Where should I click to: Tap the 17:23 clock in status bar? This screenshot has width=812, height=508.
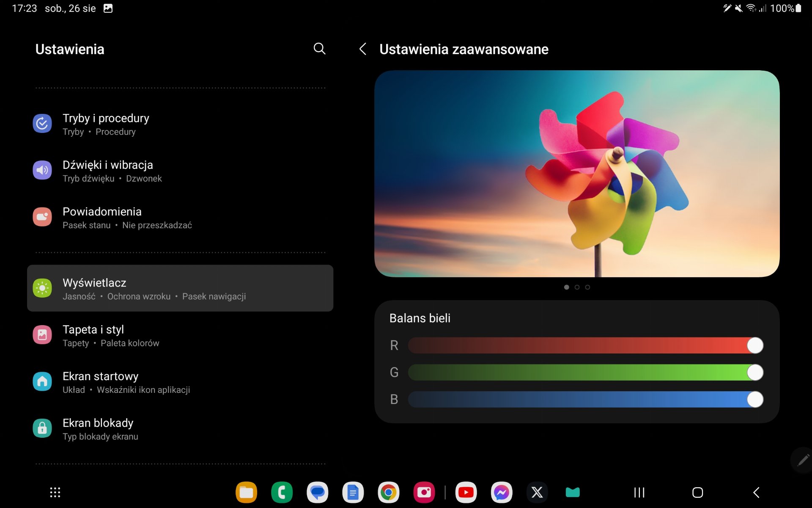coord(25,8)
